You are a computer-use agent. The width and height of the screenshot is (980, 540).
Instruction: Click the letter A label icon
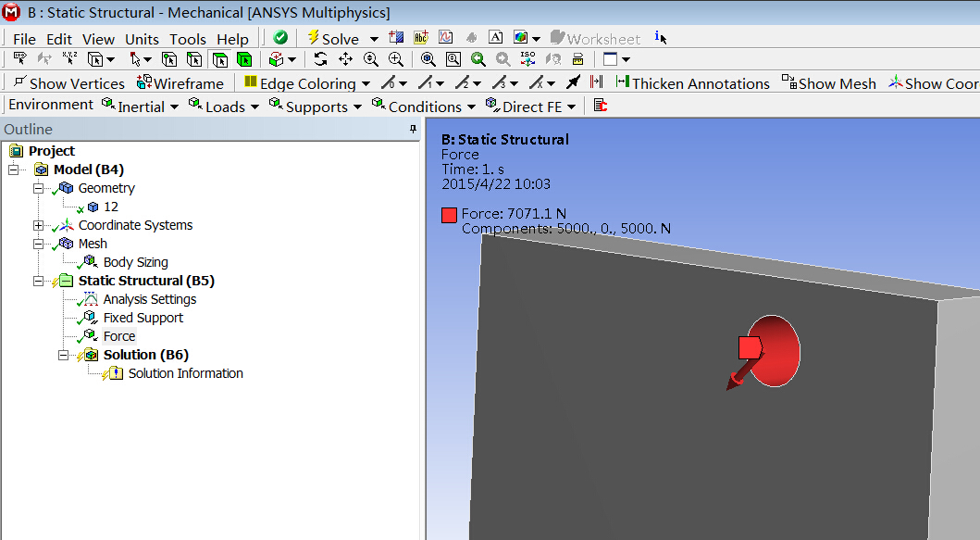[496, 38]
